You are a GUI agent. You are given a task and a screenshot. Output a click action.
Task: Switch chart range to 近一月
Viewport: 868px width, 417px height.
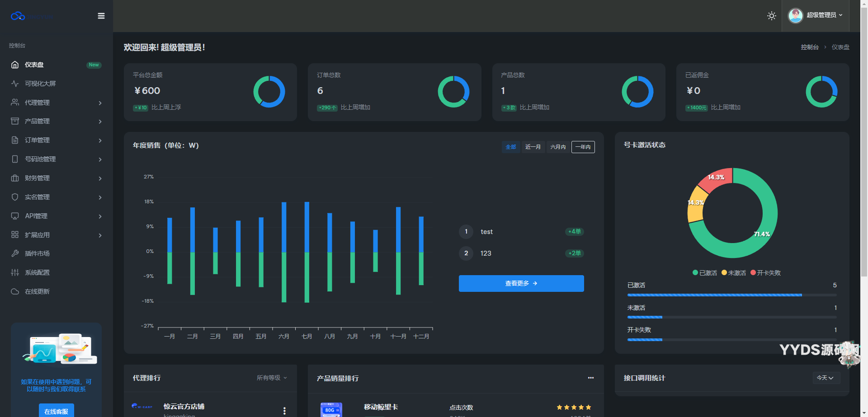(x=533, y=147)
